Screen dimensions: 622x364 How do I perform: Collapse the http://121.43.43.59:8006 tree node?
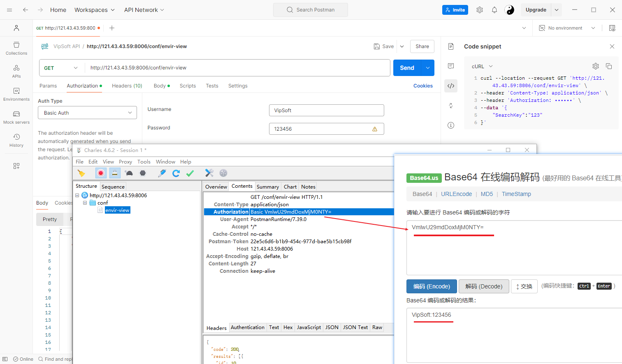tap(77, 196)
